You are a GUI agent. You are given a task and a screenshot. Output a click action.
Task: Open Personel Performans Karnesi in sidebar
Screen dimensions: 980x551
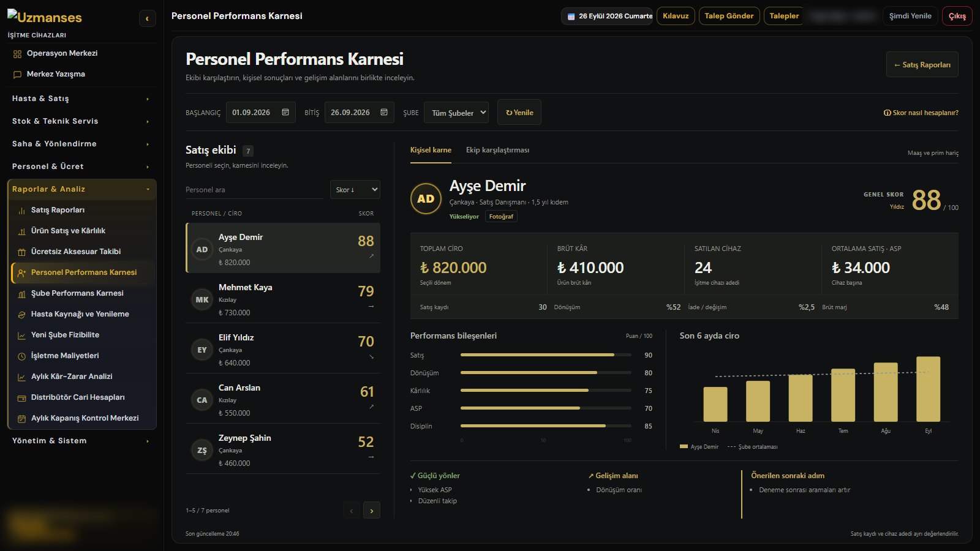[83, 272]
